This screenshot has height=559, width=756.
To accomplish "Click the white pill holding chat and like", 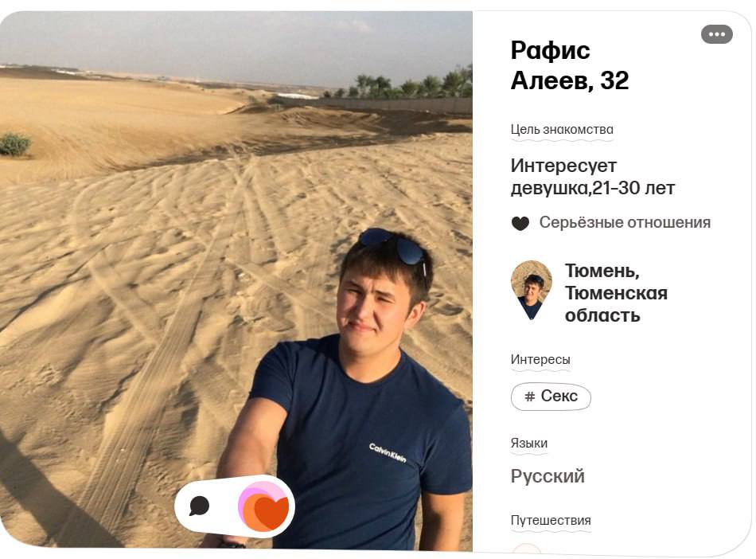I will pos(235,506).
